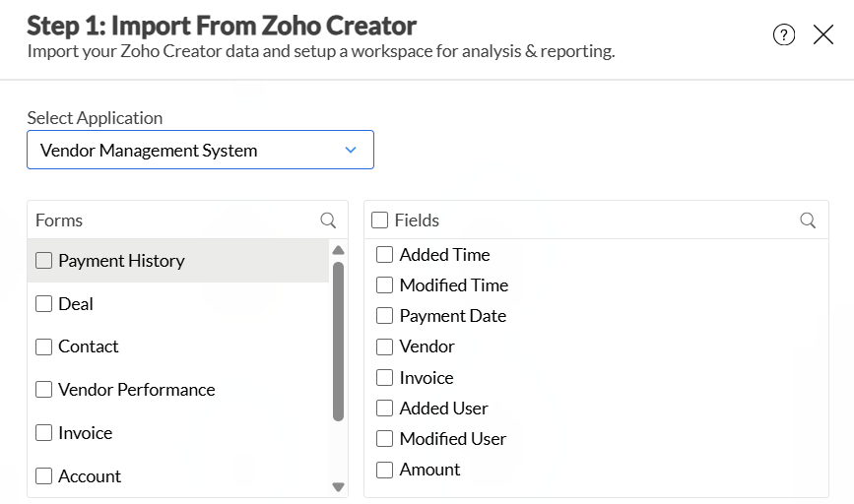Click the dropdown chevron beside Vendor Management System

coord(351,150)
